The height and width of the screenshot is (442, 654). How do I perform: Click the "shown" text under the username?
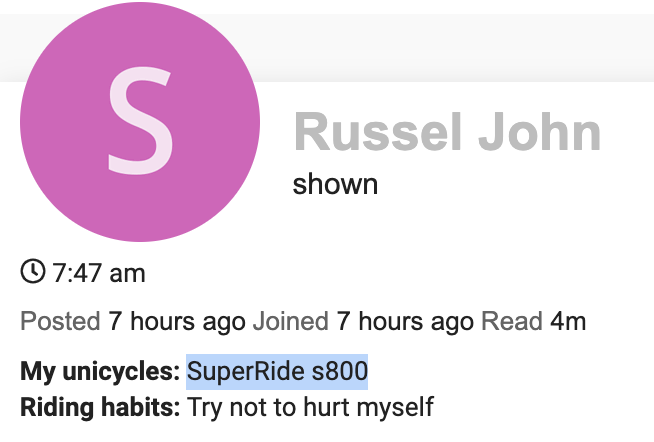(x=335, y=184)
